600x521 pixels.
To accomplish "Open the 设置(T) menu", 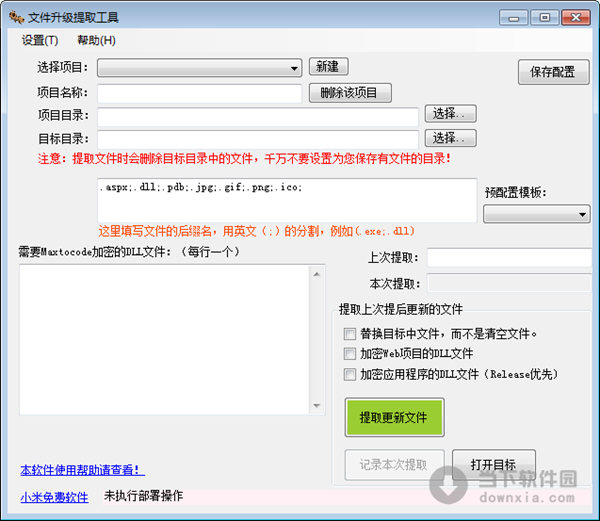I will (40, 40).
